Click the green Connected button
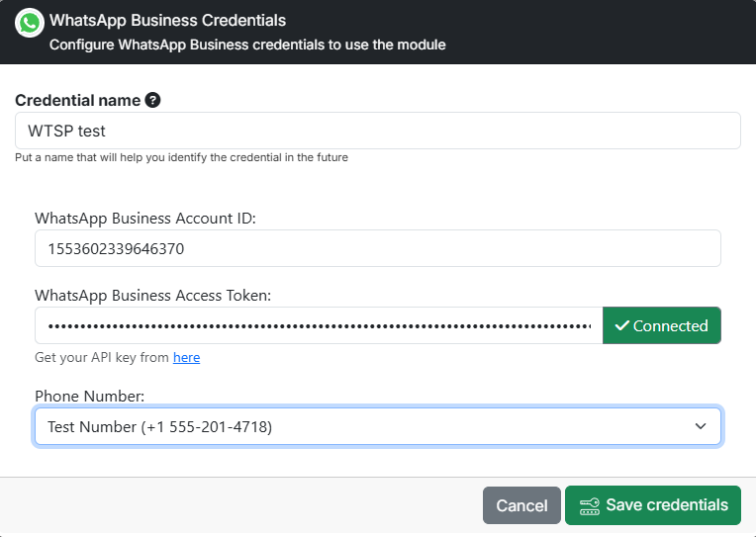 661,325
